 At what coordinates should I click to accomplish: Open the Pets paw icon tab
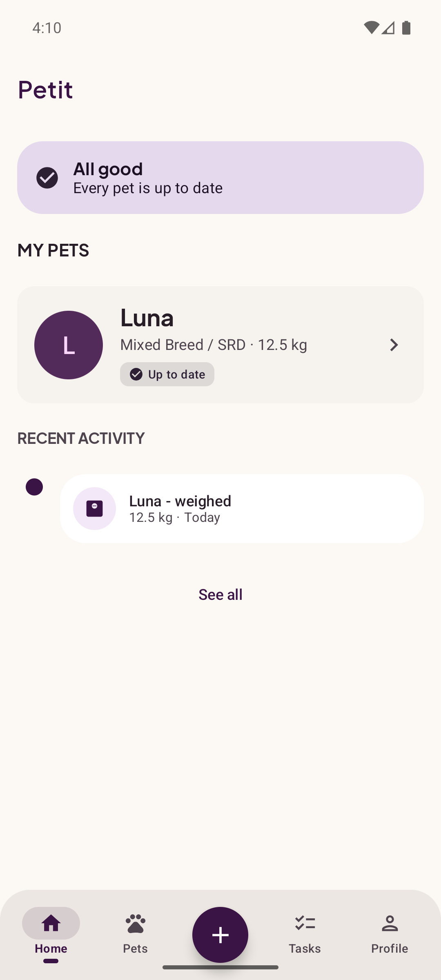(135, 924)
